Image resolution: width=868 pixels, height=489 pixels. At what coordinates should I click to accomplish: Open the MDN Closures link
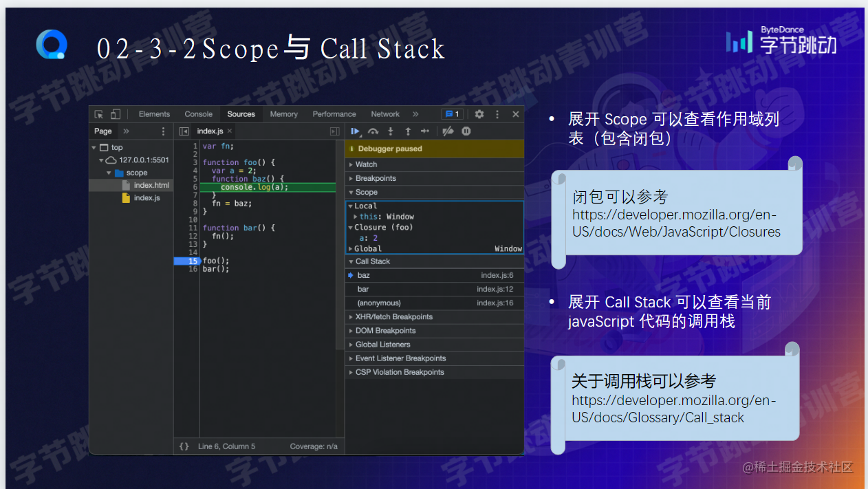[x=676, y=224]
